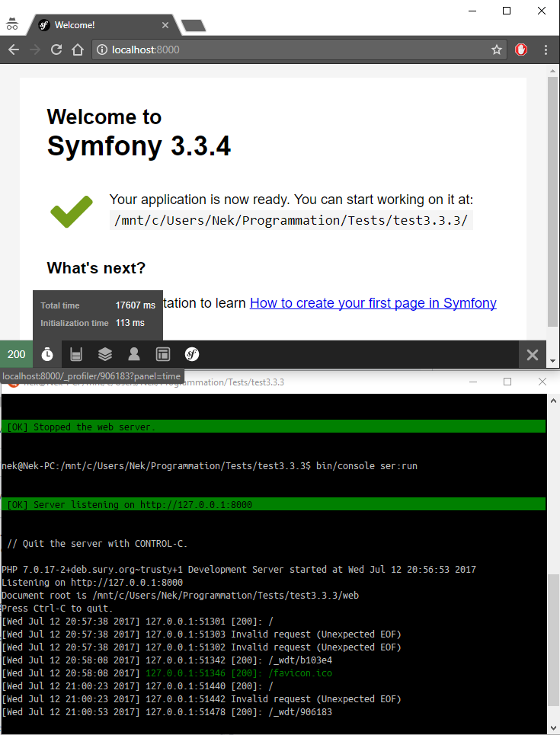Open the Twig templates panel icon

click(x=163, y=354)
